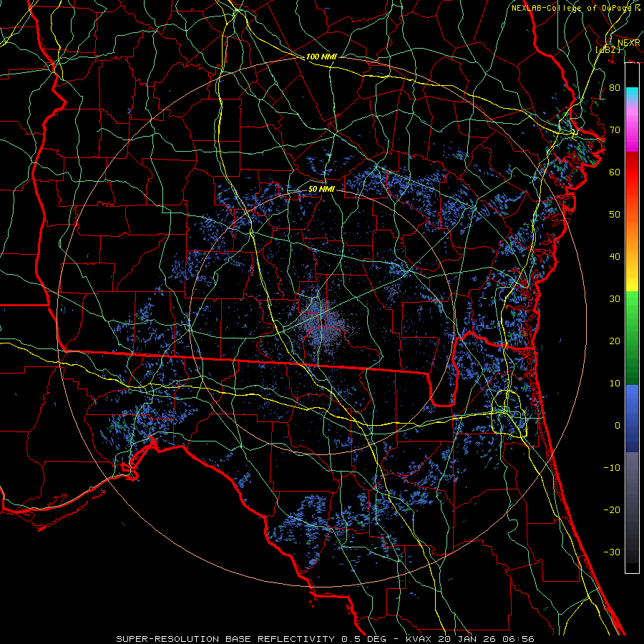
Task: Click the 100 NMI range ring label
Action: pos(321,57)
